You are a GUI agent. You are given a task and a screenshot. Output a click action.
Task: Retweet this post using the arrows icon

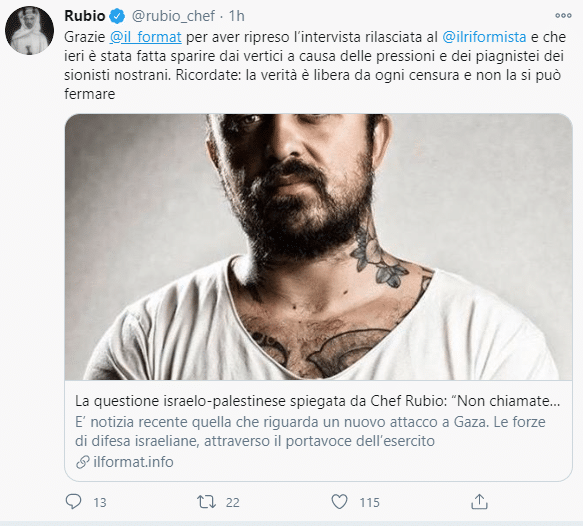206,502
